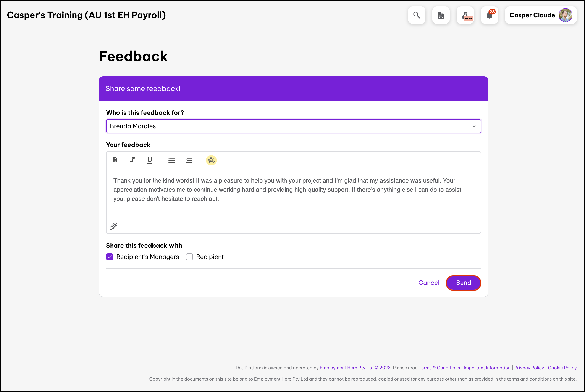
Task: Open Casper Claude user menu
Action: pyautogui.click(x=540, y=15)
